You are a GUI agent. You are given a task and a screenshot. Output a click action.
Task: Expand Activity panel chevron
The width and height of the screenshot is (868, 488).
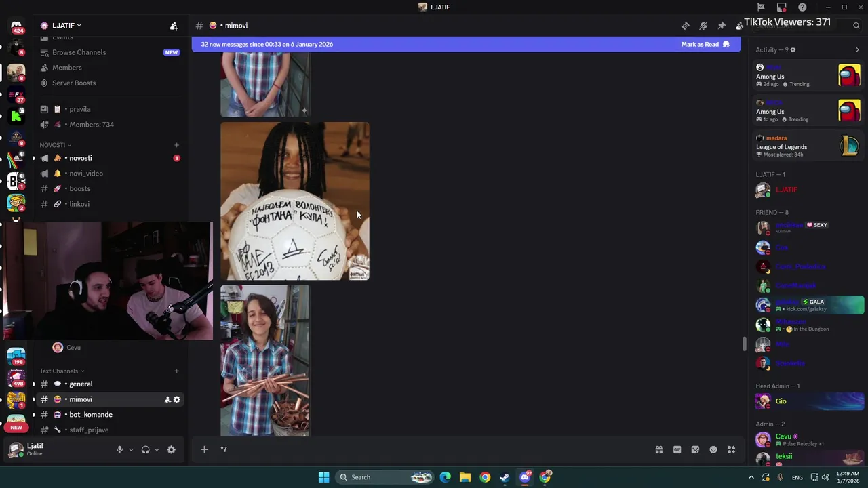click(x=857, y=49)
